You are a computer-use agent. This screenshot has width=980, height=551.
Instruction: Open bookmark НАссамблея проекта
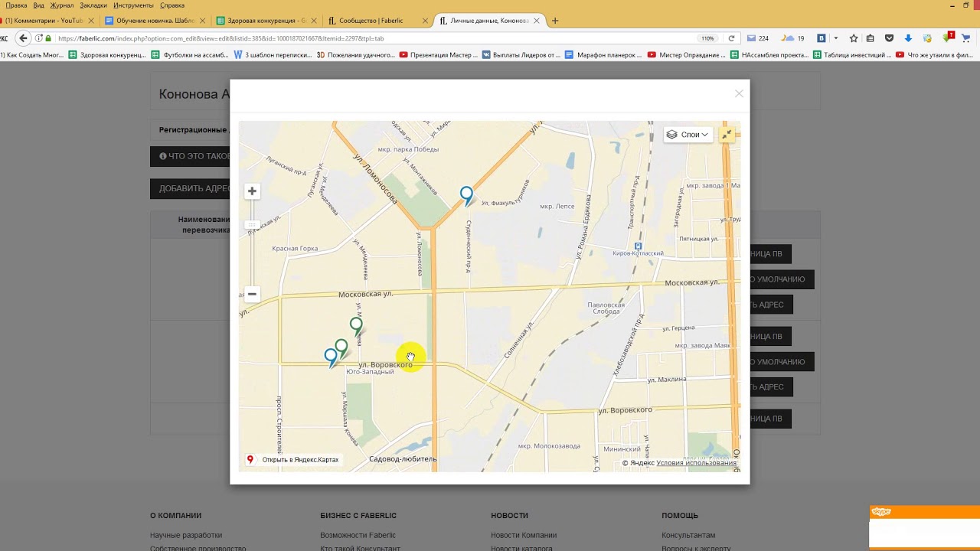click(769, 55)
